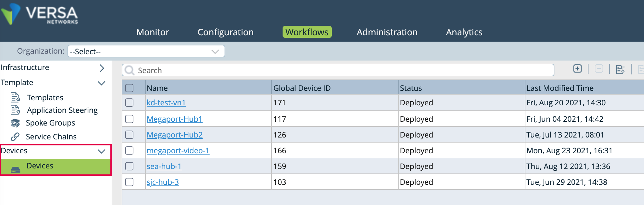The height and width of the screenshot is (205, 644).
Task: Open the Organization dropdown
Action: point(146,51)
